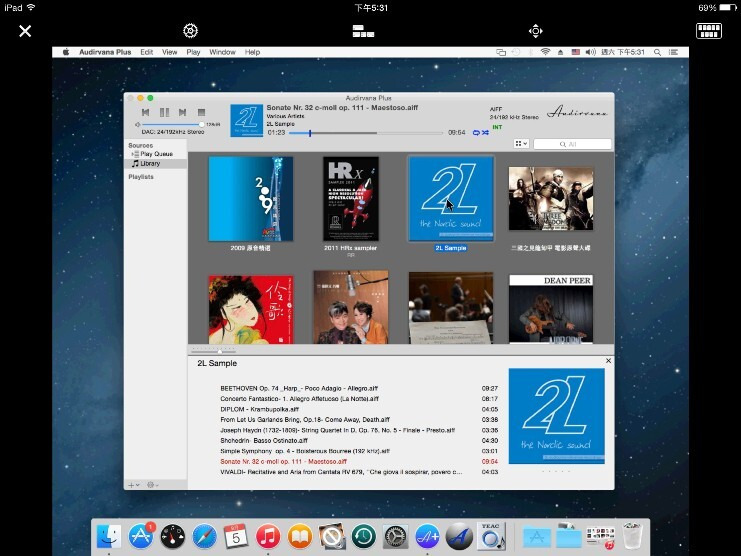Open the gear action menu below sidebar
The image size is (741, 556).
[152, 484]
